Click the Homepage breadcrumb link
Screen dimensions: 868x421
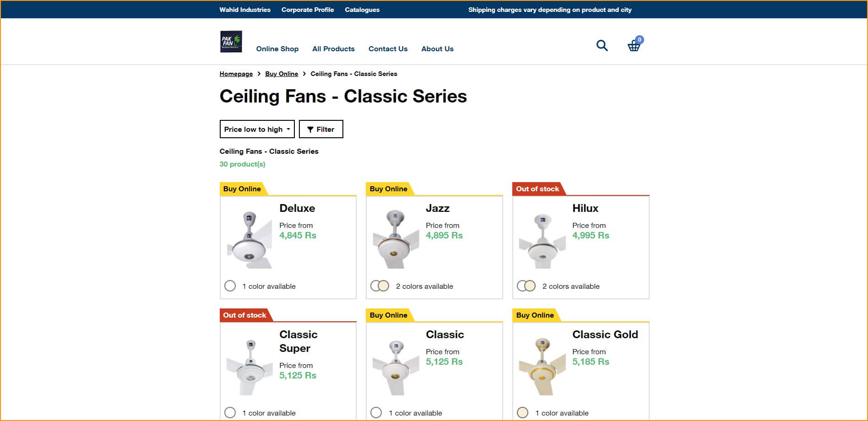pyautogui.click(x=236, y=74)
